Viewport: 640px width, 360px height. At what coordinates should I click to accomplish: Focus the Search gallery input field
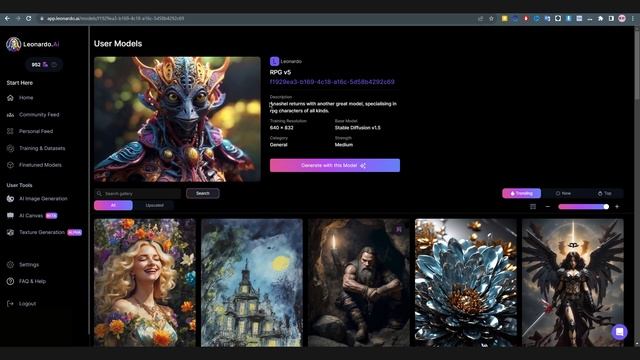click(138, 193)
